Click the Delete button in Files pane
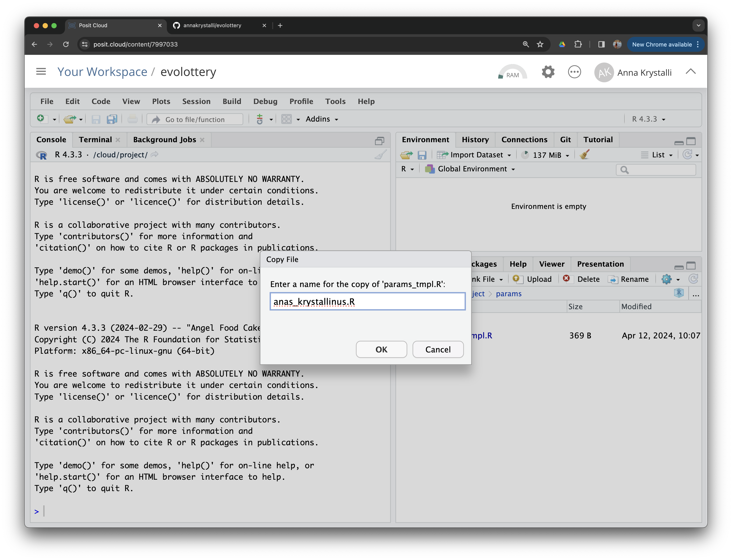Viewport: 732px width, 560px height. [581, 279]
